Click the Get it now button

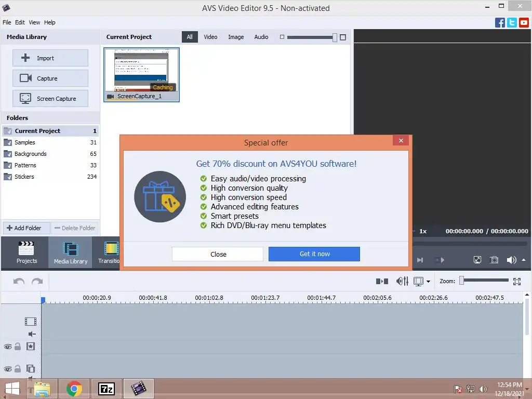(x=314, y=254)
